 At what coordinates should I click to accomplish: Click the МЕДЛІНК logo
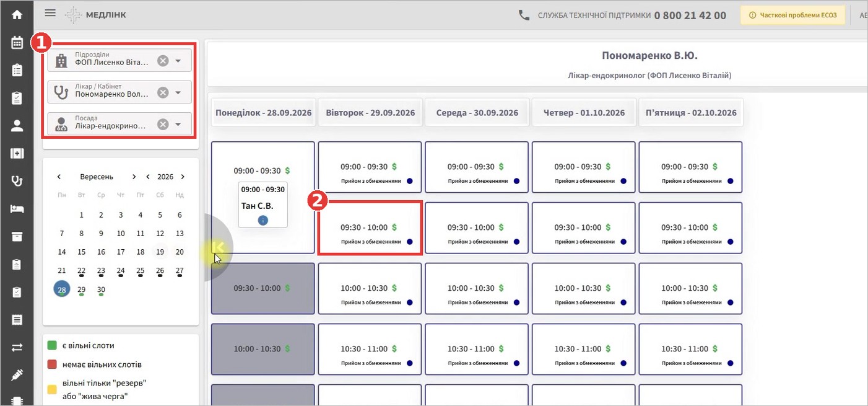click(x=95, y=15)
